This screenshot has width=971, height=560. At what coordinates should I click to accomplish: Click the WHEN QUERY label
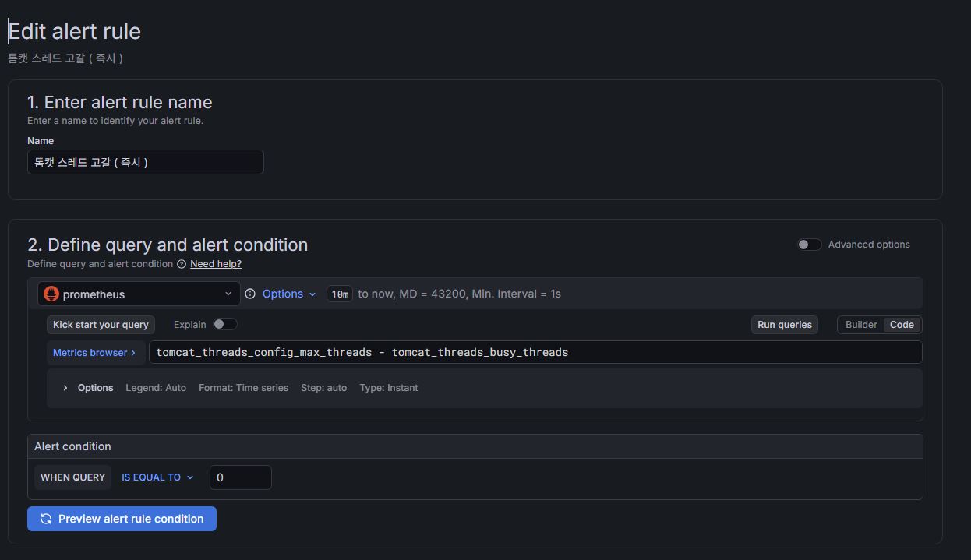(x=72, y=477)
